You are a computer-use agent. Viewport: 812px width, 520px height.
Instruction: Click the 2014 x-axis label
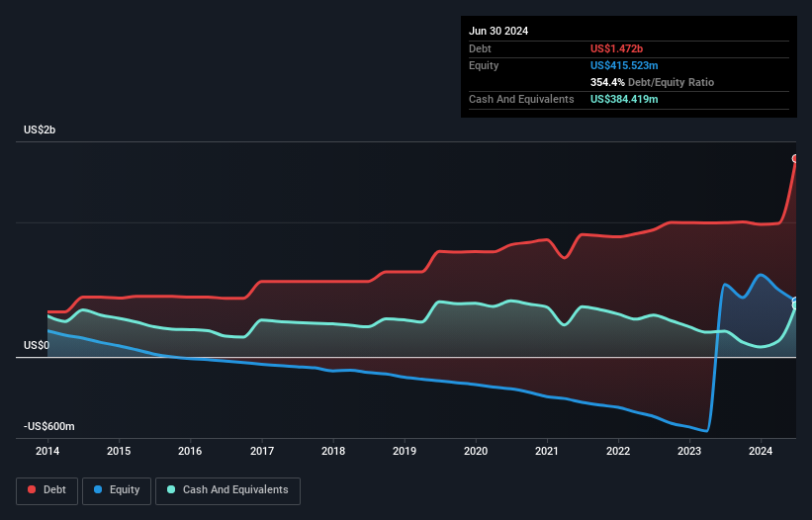[x=47, y=450]
